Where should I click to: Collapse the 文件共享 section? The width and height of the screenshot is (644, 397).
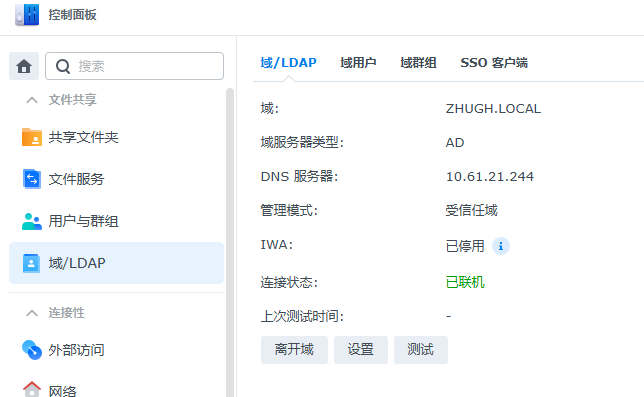[32, 100]
